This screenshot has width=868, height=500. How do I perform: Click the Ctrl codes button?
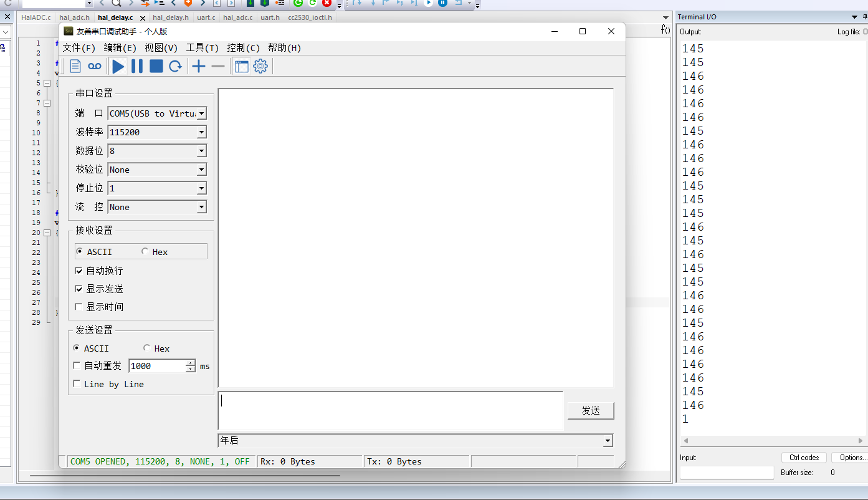(804, 458)
